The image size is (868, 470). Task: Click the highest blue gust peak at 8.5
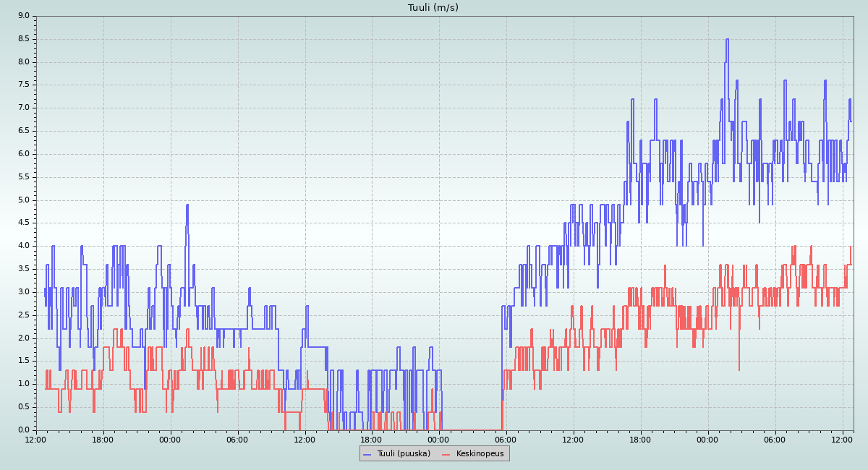(727, 40)
